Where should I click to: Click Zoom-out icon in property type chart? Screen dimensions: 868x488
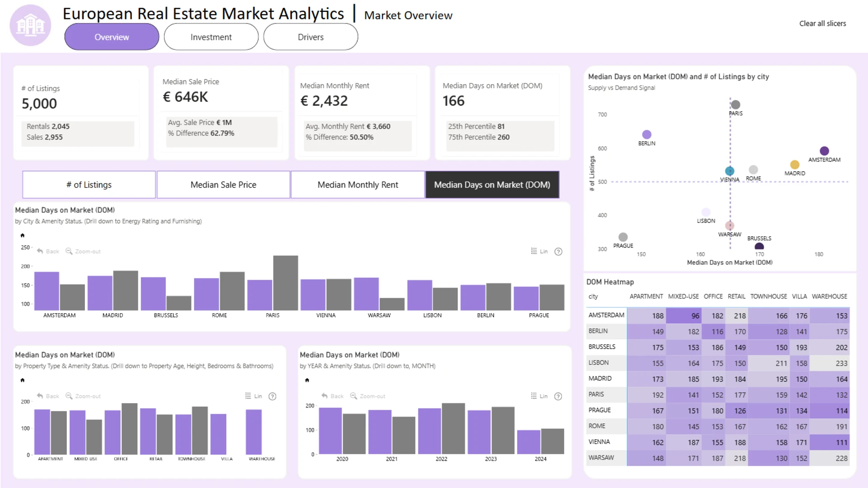[69, 396]
